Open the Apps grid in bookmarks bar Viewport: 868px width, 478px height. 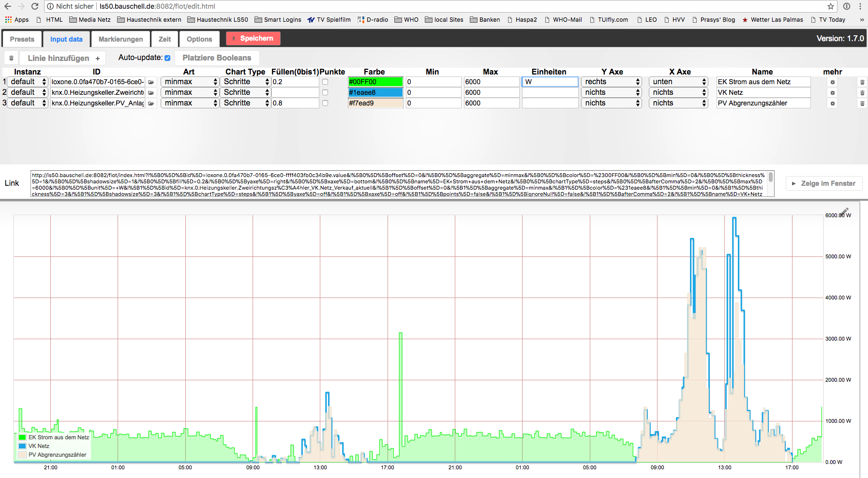[17, 20]
